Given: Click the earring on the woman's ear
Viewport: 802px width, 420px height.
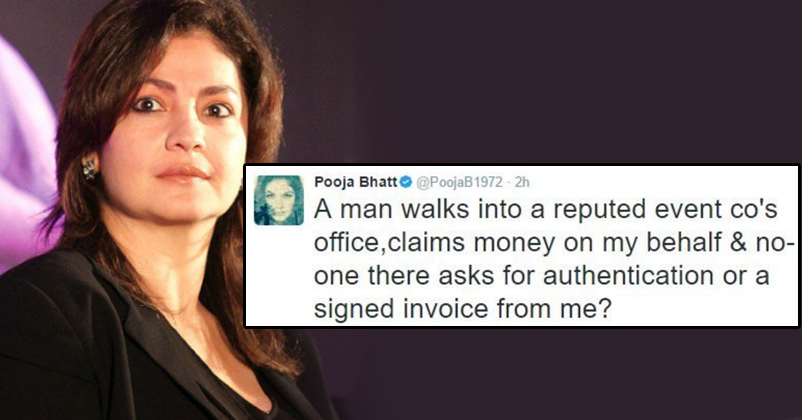Looking at the screenshot, I should 90,168.
